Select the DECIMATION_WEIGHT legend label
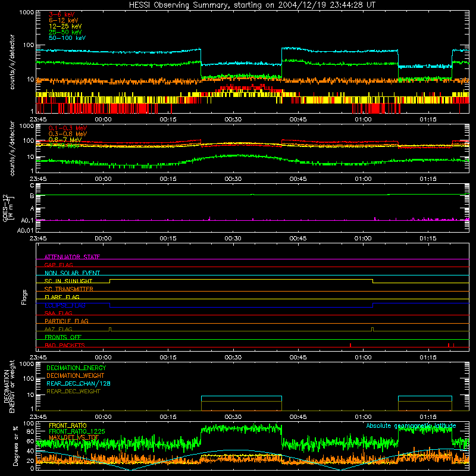The width and height of the screenshot is (476, 476). (x=76, y=375)
